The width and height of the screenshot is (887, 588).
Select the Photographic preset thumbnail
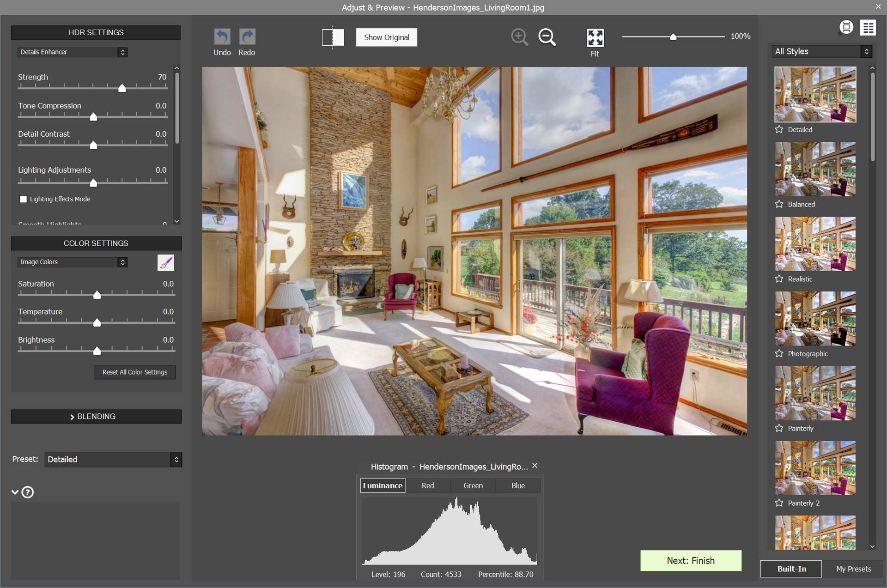click(815, 319)
